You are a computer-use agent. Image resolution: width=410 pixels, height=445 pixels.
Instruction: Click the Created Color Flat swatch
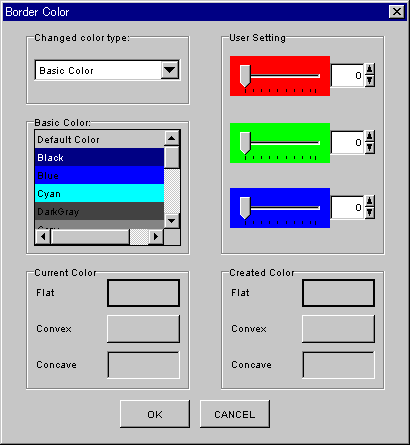tap(338, 293)
